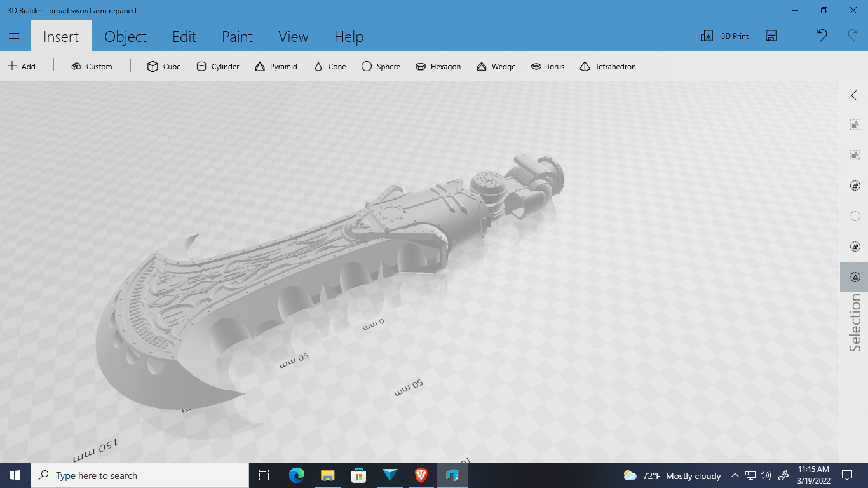Insert a Torus
This screenshot has width=868, height=488.
point(548,66)
